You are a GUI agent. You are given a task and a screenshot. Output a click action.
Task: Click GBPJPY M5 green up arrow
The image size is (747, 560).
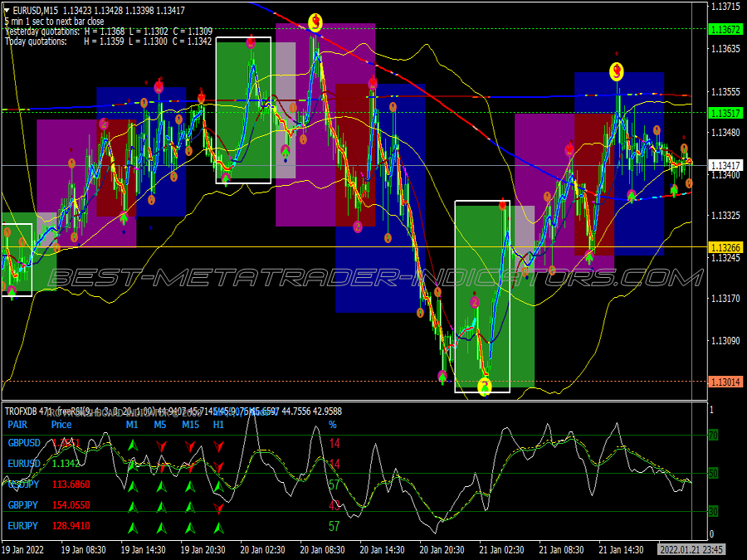coord(162,507)
